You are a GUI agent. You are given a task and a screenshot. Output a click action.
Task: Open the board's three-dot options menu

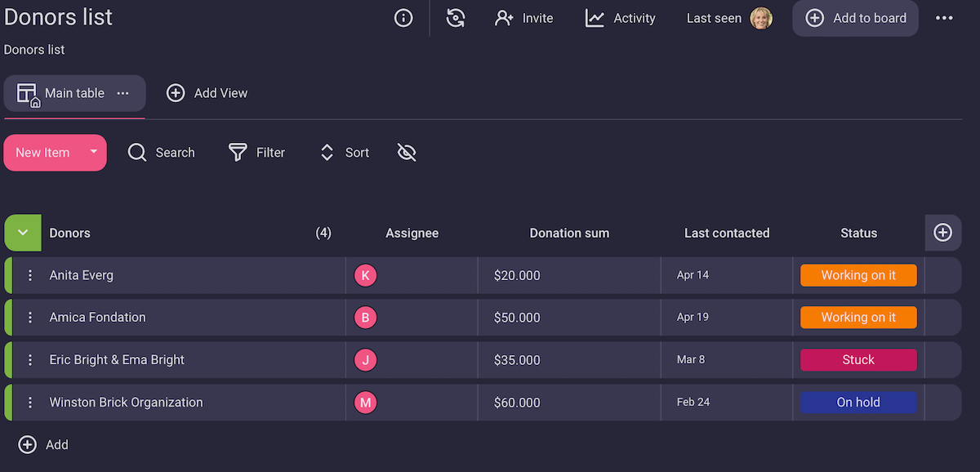(944, 18)
